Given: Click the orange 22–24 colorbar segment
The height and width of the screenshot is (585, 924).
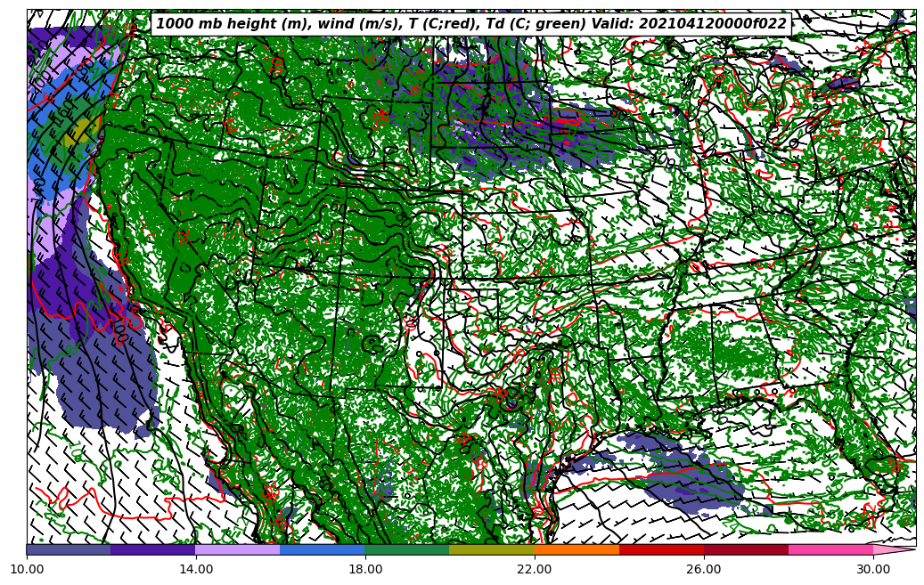Looking at the screenshot, I should tap(576, 550).
